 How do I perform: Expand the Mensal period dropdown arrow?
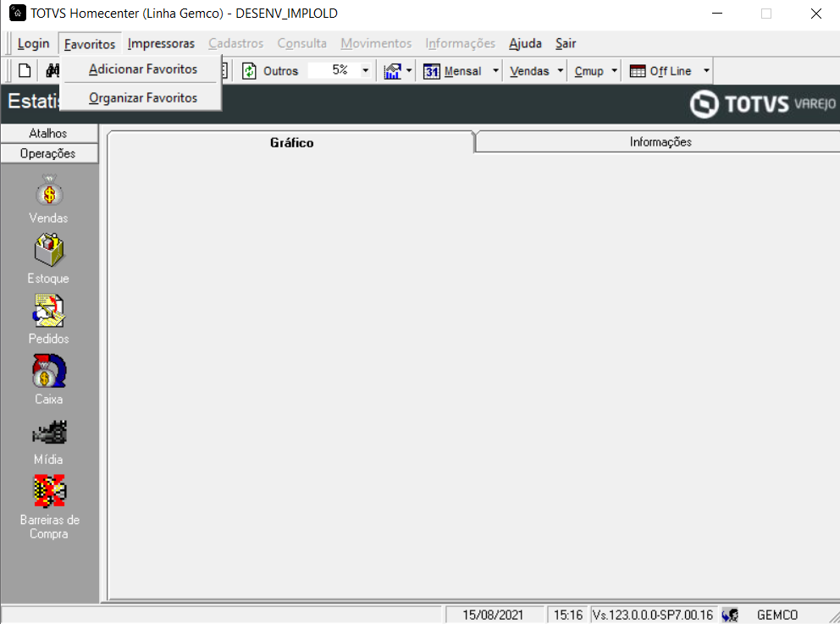tap(495, 71)
